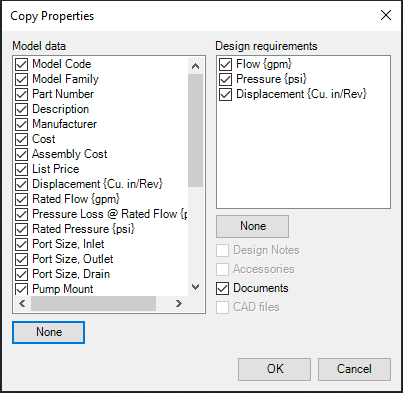Uncheck Displacement in Design requirements list

click(x=225, y=94)
